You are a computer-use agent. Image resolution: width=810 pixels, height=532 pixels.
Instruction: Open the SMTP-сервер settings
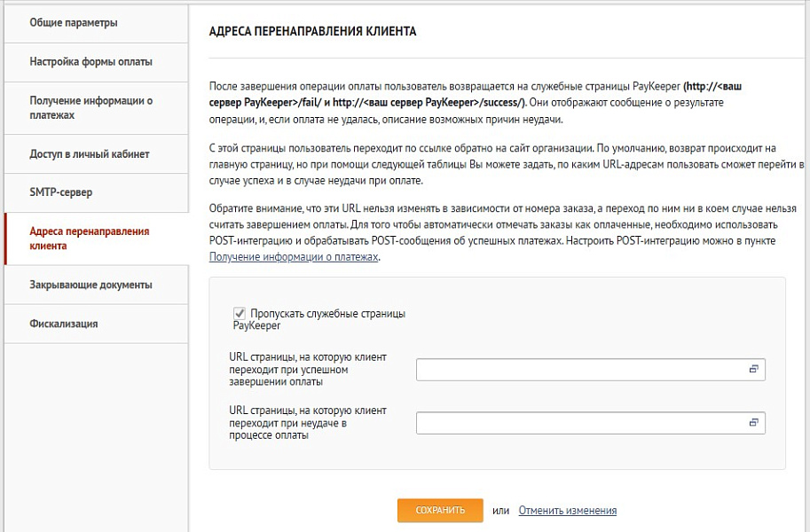coord(60,192)
